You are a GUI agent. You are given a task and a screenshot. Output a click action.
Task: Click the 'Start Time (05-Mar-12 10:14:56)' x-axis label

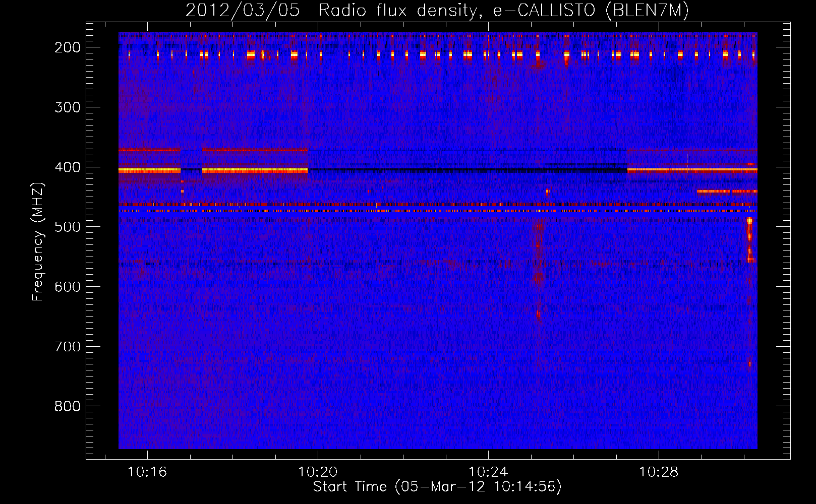[437, 487]
